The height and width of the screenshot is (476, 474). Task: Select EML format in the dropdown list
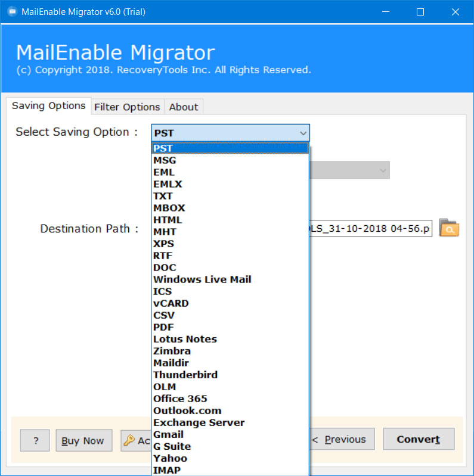coord(230,172)
